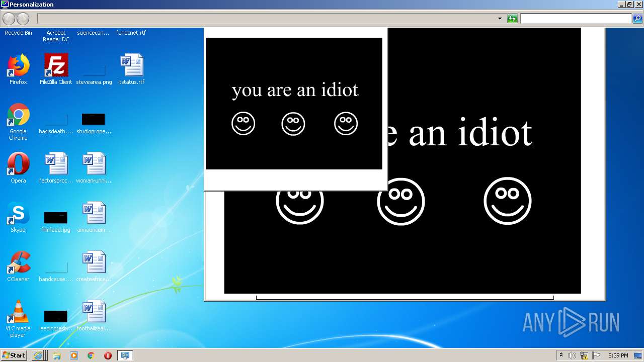Launch Firefox from the desktop
Image resolution: width=644 pixels, height=362 pixels.
click(x=18, y=69)
